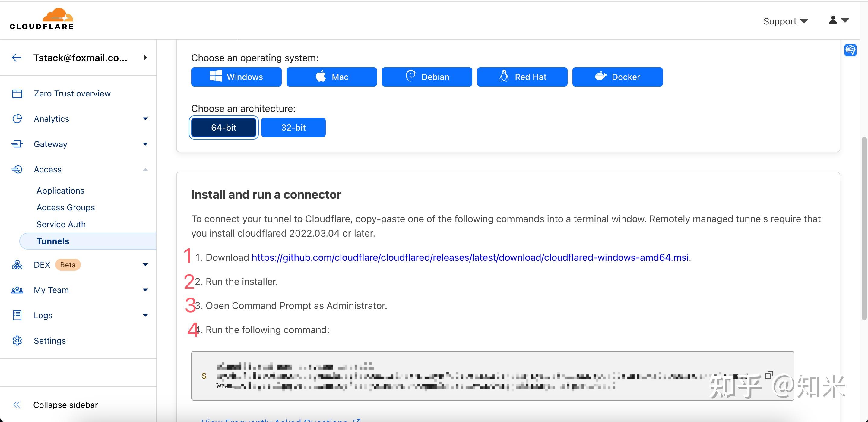The image size is (868, 422).
Task: Copy the command using the copy icon
Action: tap(768, 375)
